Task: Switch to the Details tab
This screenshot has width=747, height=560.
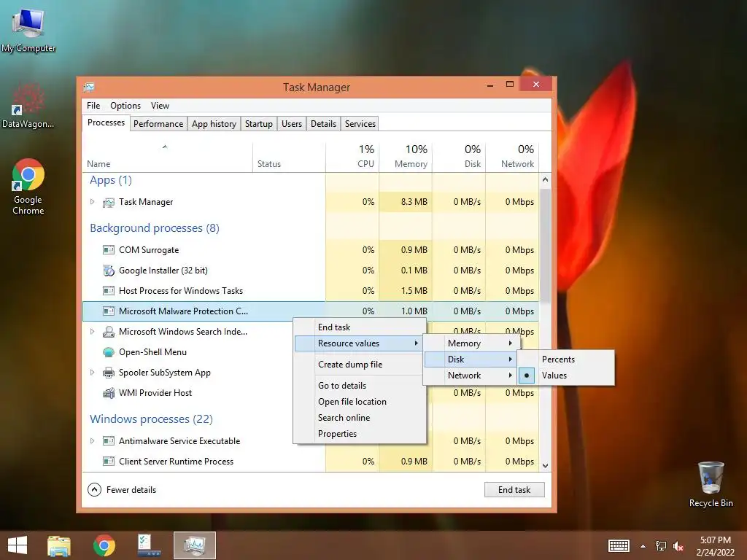Action: click(323, 124)
